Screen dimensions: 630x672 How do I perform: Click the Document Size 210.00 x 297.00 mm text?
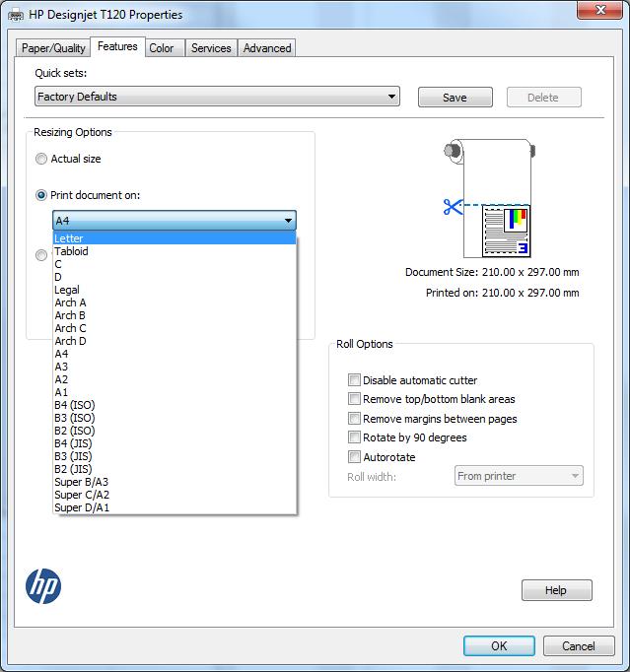click(x=492, y=272)
